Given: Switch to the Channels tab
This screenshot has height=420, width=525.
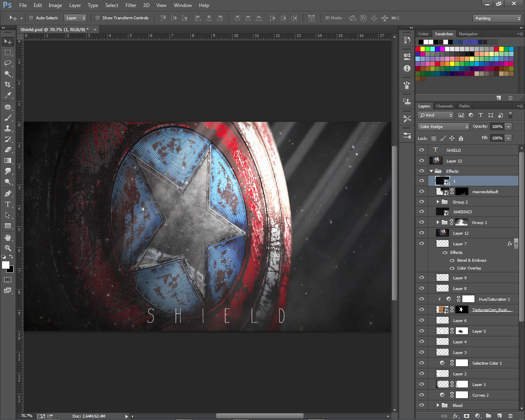Looking at the screenshot, I should [444, 106].
